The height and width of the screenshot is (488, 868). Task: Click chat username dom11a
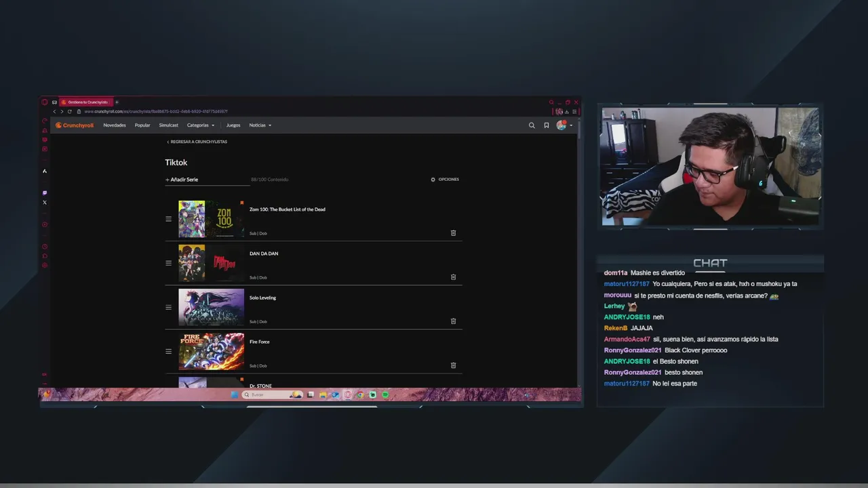(616, 272)
